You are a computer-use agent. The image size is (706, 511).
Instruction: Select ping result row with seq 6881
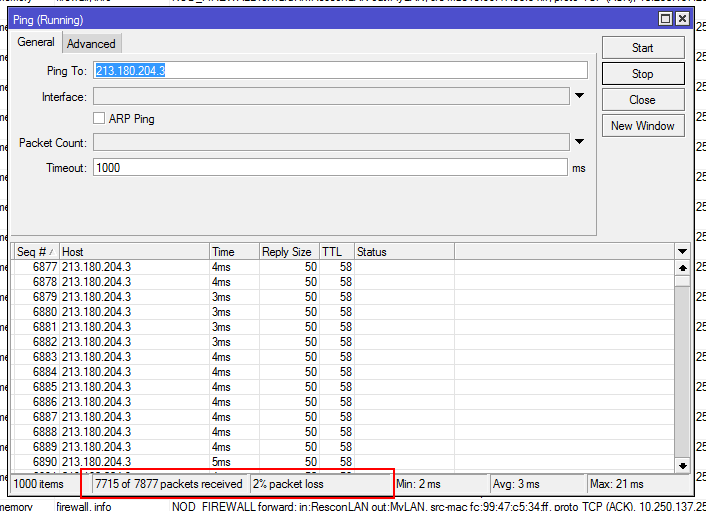[344, 327]
